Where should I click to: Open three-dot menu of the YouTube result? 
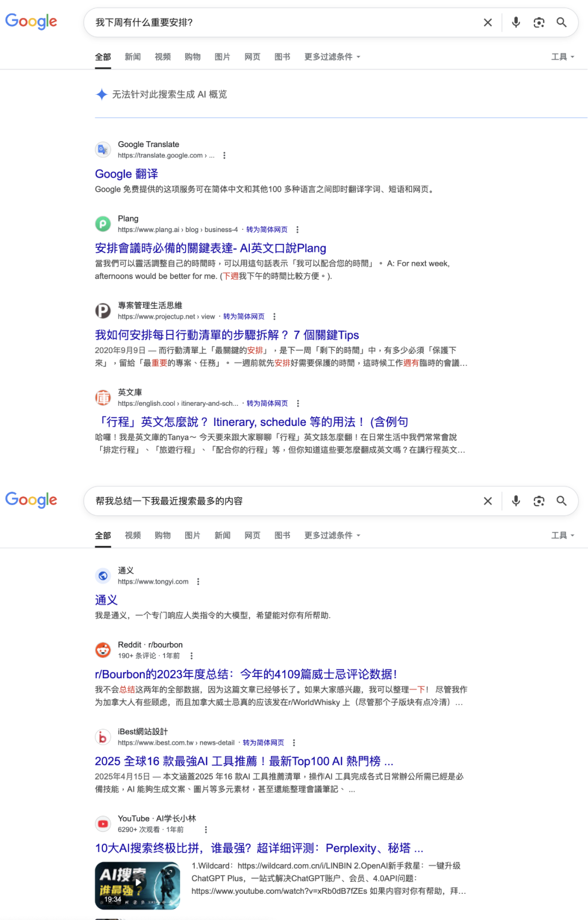pos(206,830)
